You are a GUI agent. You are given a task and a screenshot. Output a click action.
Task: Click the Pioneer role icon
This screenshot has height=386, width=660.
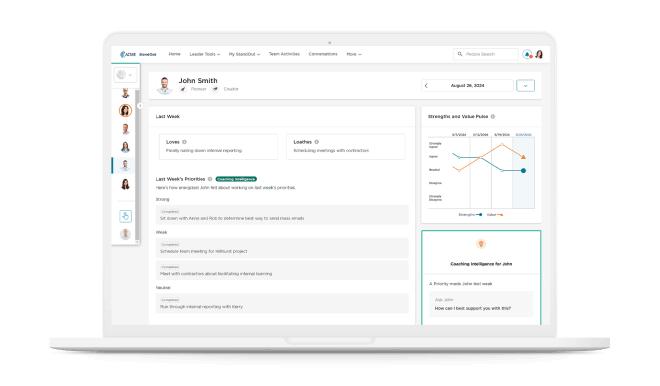coord(183,89)
